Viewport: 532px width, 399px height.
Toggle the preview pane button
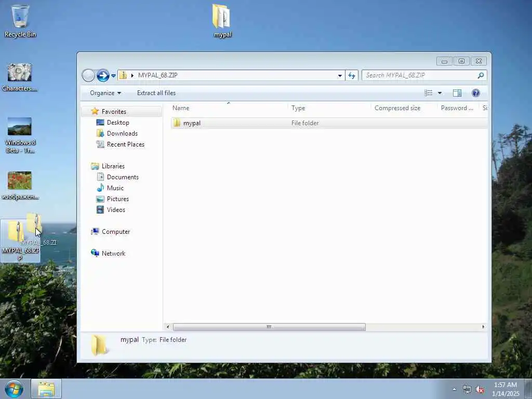(x=457, y=93)
